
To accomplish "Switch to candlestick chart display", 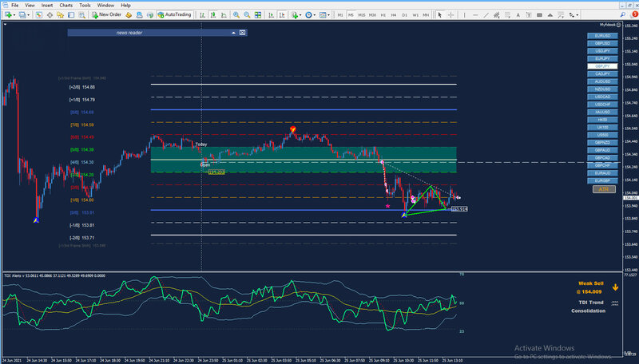I will (212, 15).
